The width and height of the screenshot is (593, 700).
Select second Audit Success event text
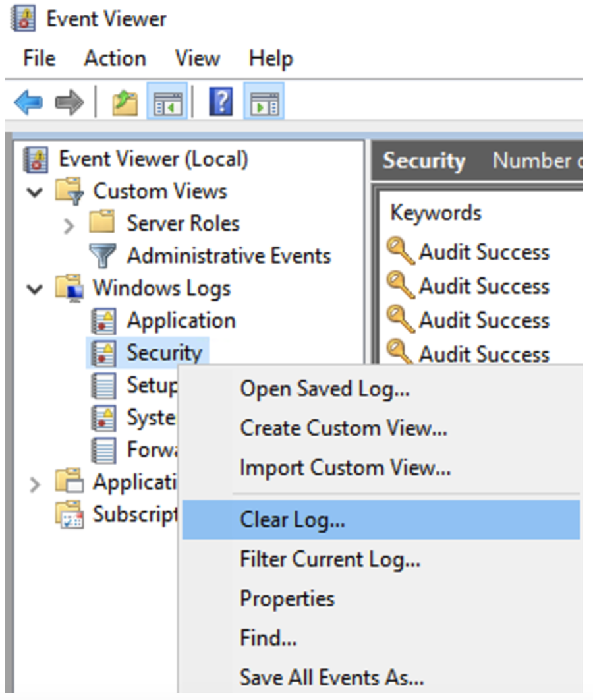484,286
